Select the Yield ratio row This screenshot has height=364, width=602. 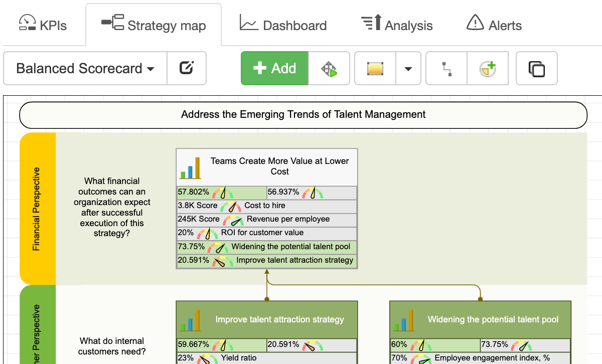(x=266, y=358)
